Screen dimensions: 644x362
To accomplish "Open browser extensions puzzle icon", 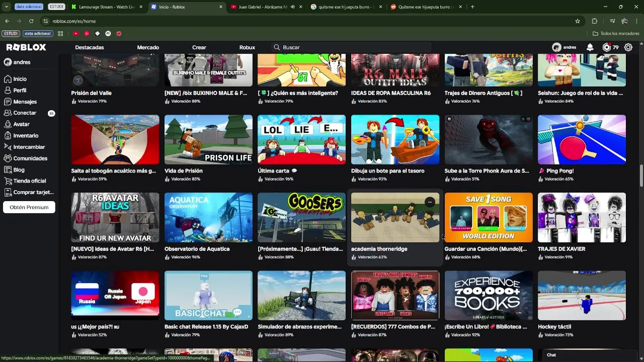I will 595,21.
